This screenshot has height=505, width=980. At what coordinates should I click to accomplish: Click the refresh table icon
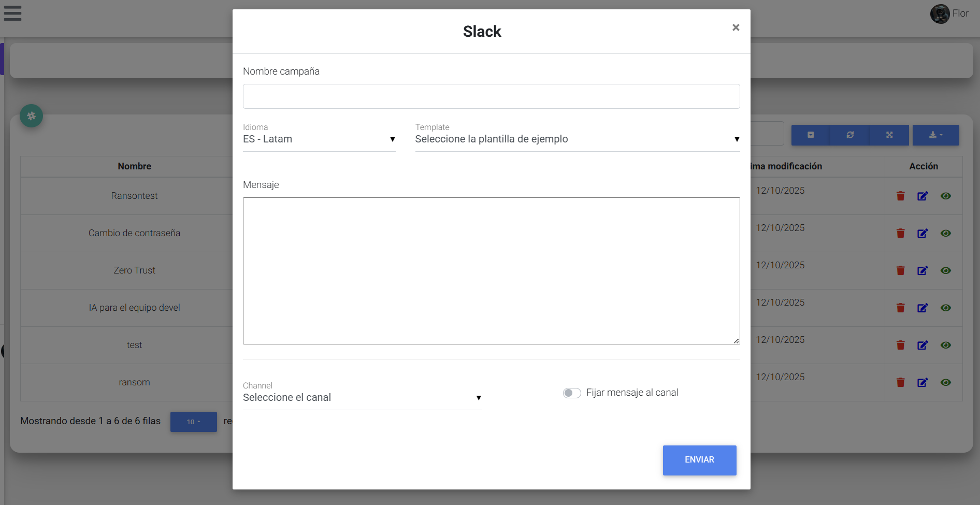(850, 135)
